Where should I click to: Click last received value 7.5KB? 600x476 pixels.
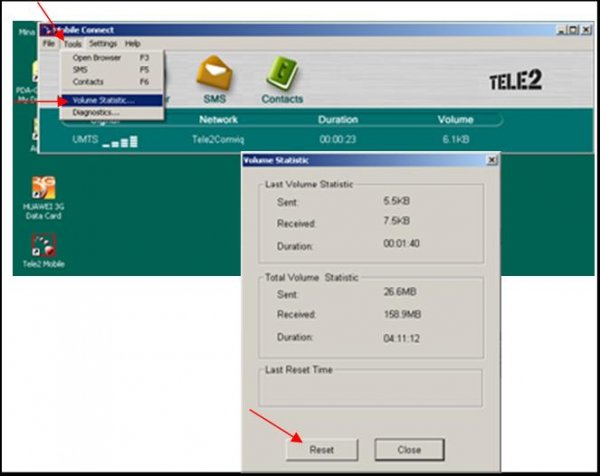coord(396,221)
